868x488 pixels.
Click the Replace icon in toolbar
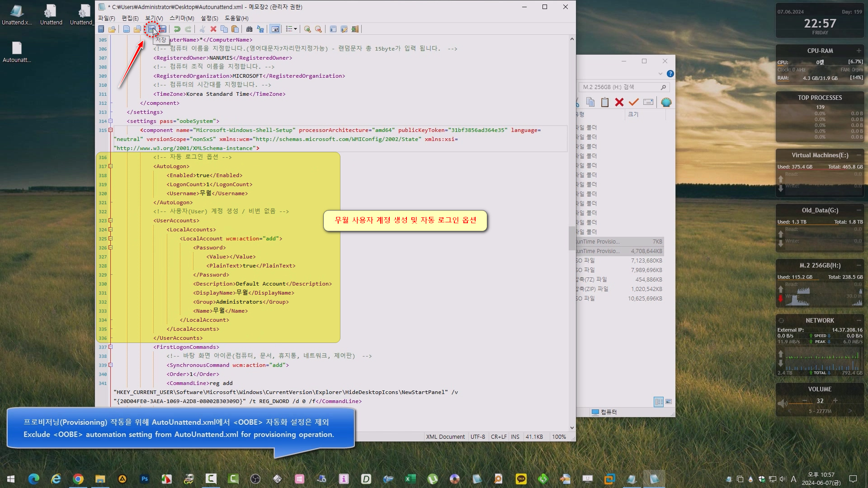point(260,29)
